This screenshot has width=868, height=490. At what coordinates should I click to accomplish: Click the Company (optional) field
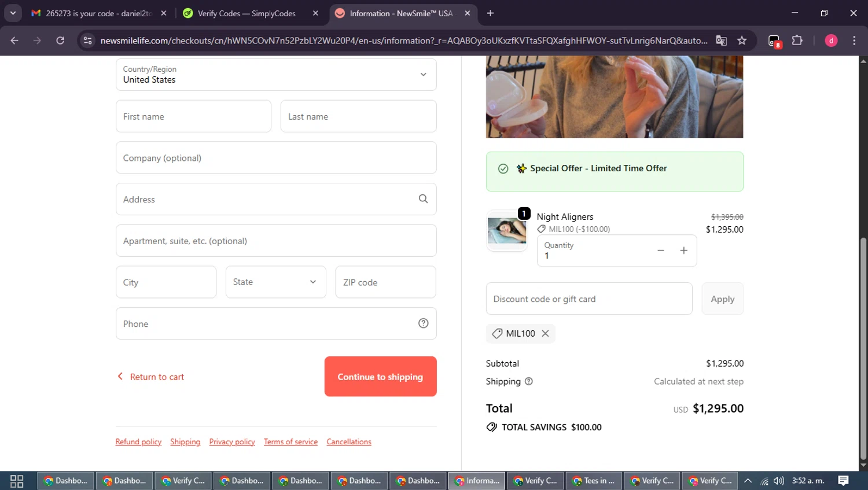pos(276,158)
